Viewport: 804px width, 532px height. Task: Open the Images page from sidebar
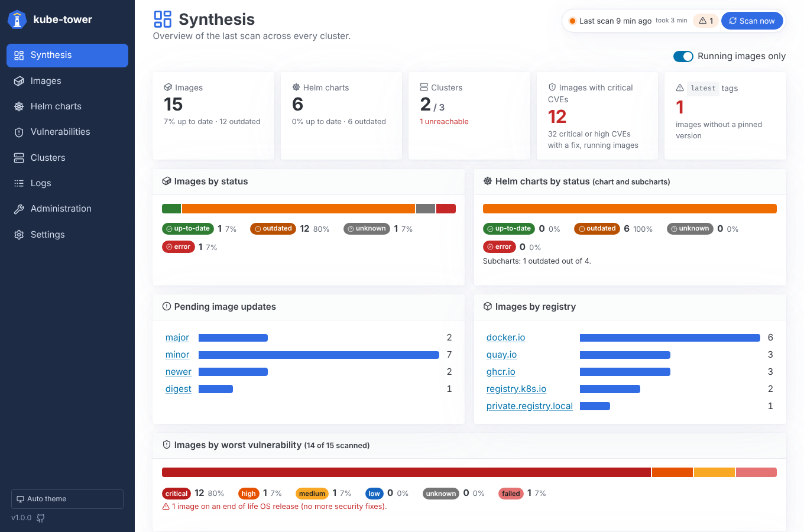pos(67,81)
